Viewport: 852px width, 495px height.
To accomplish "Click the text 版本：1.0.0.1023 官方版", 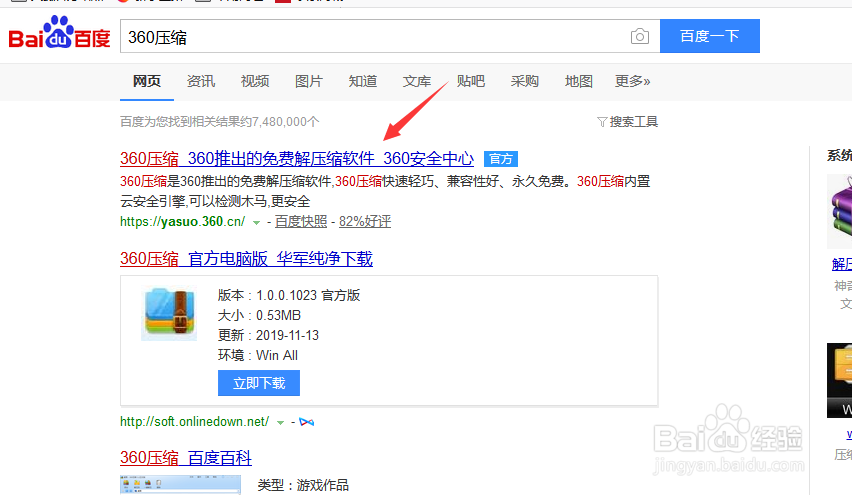I will [289, 296].
